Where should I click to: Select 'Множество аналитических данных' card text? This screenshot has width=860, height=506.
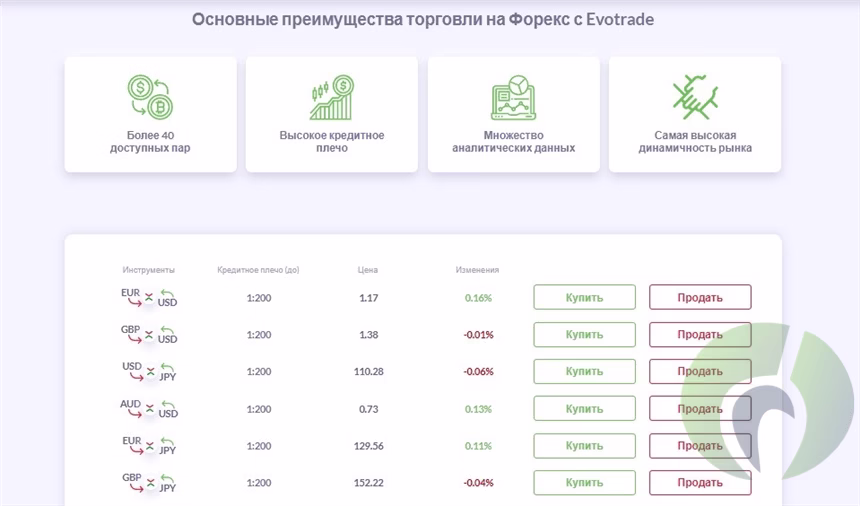click(513, 141)
